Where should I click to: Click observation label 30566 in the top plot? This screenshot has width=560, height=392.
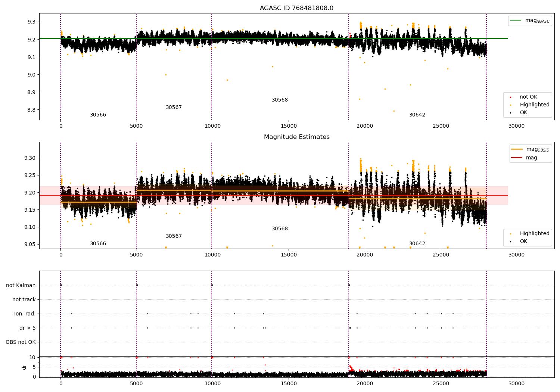[98, 115]
